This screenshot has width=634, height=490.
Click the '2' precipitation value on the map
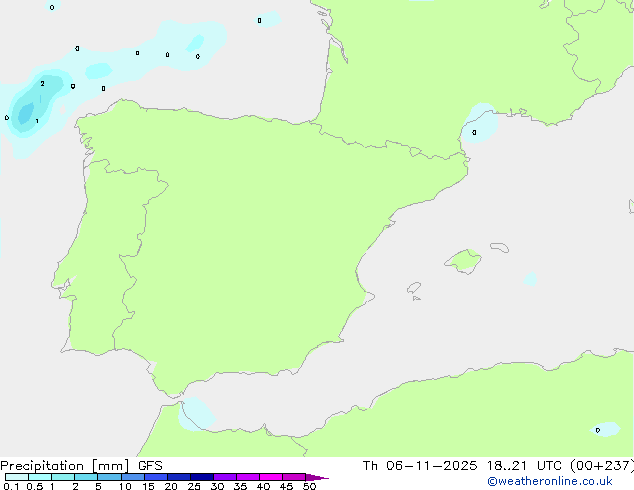[x=42, y=84]
